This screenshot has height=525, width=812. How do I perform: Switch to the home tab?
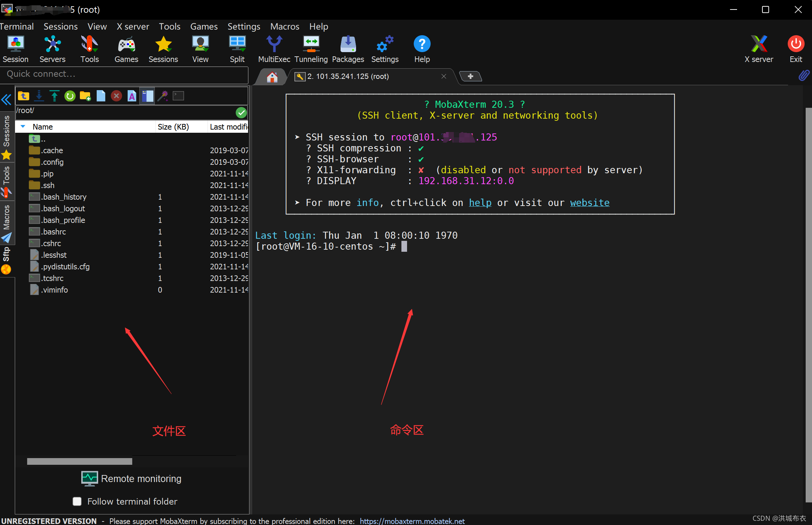click(x=272, y=76)
